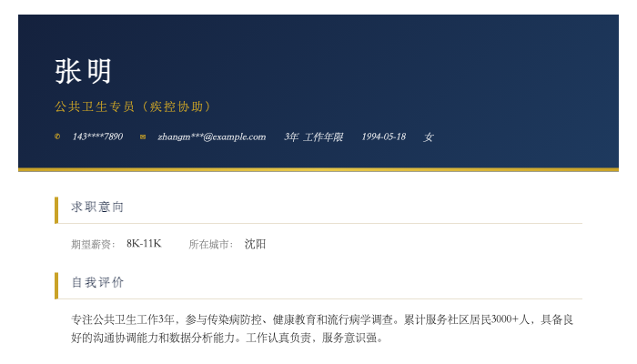Image resolution: width=637 pixels, height=364 pixels.
Task: Click the section heading 求职意向
Action: click(97, 207)
